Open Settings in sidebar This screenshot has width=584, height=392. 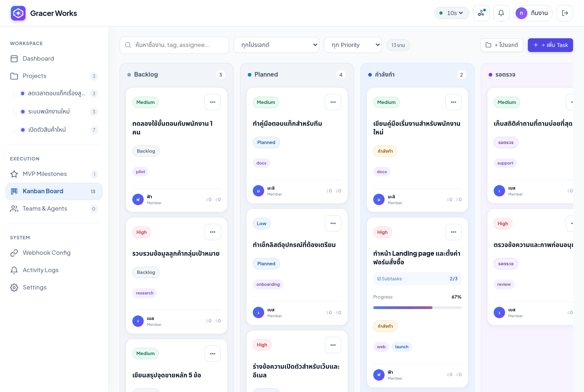(x=54, y=287)
